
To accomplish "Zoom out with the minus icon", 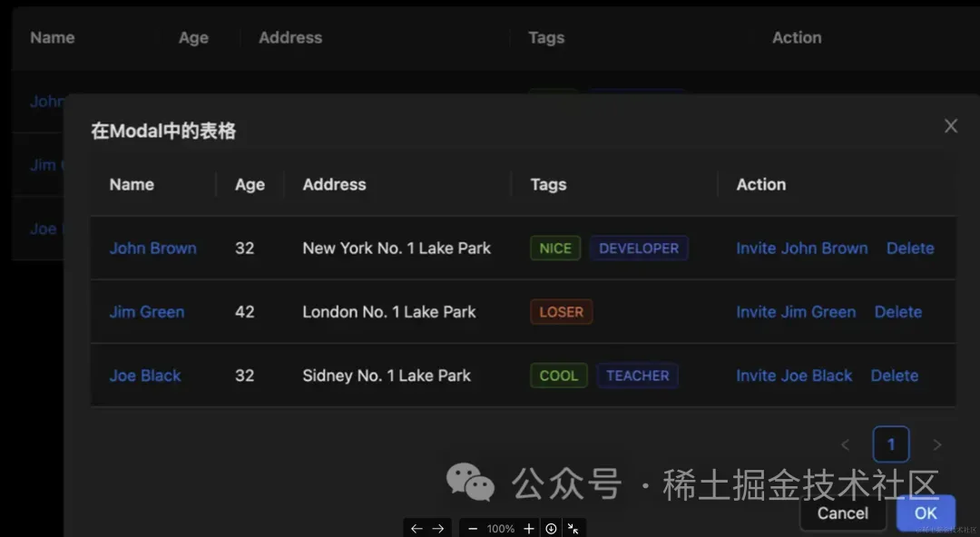I will click(473, 529).
